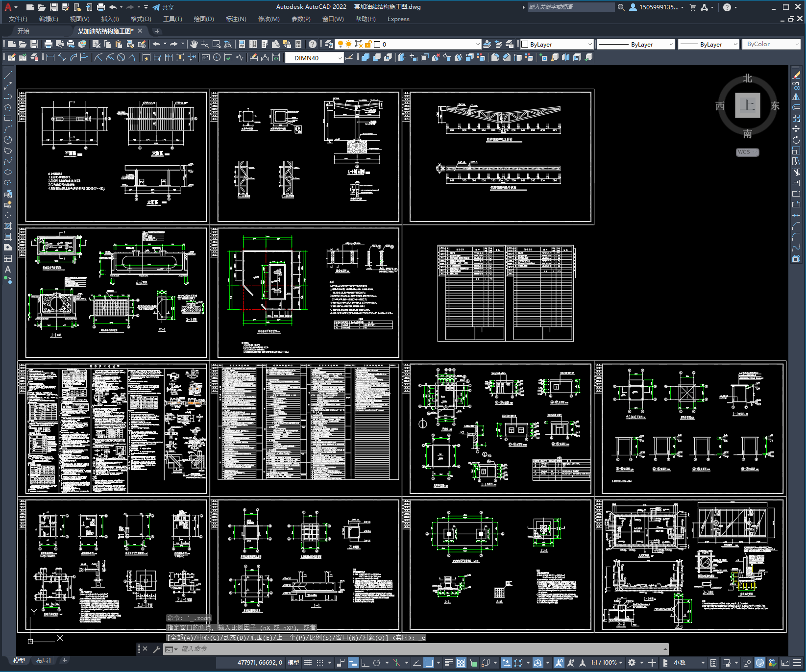The image size is (806, 672).
Task: Toggle polar tracking in status bar
Action: pyautogui.click(x=377, y=663)
